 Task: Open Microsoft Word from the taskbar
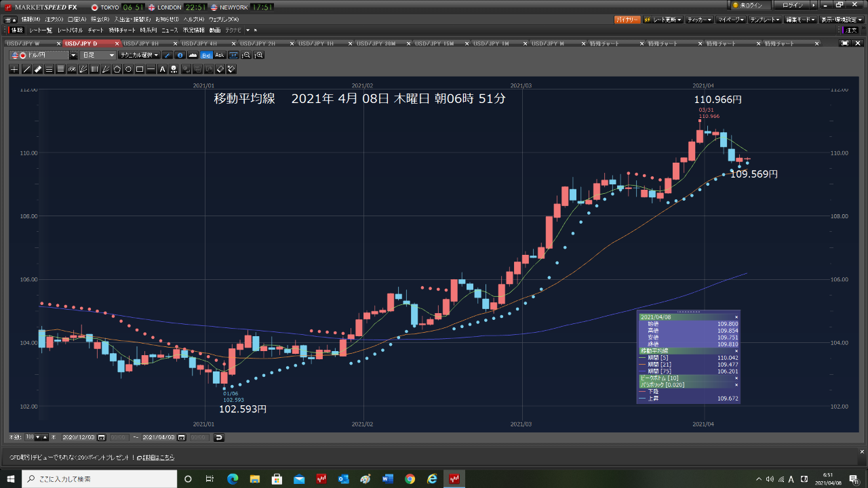(388, 479)
